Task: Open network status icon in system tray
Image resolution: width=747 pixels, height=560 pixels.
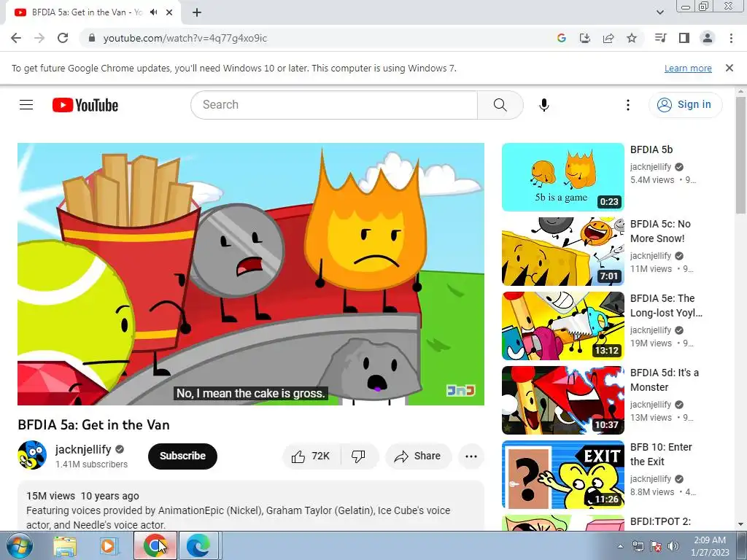Action: tap(638, 546)
